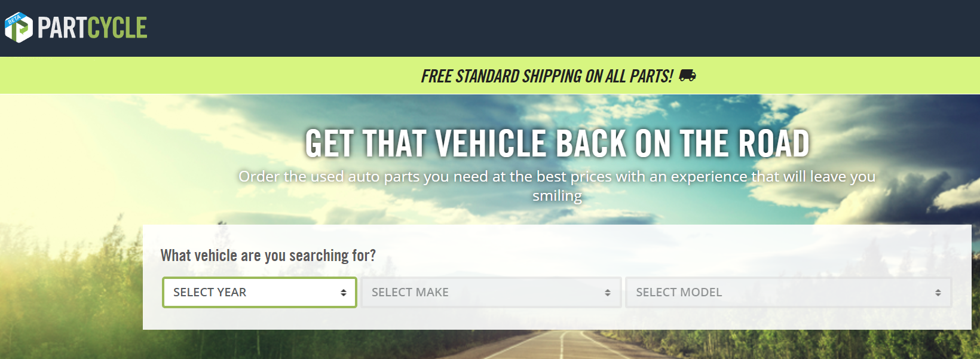
Task: Click the arrows icon on Select Make
Action: click(608, 293)
